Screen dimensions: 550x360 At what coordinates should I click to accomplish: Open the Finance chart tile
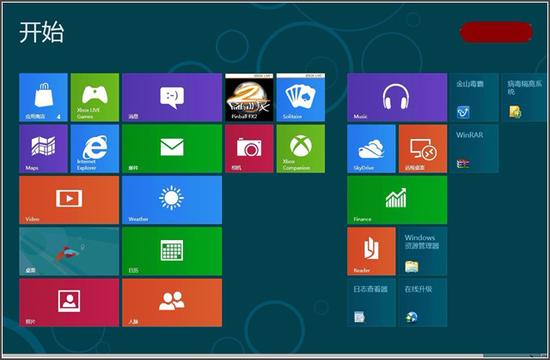397,200
